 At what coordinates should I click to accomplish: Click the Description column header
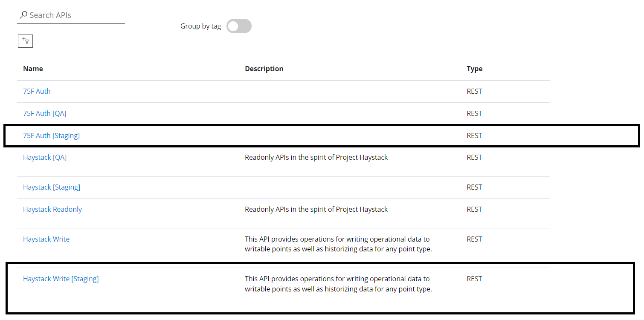[264, 69]
